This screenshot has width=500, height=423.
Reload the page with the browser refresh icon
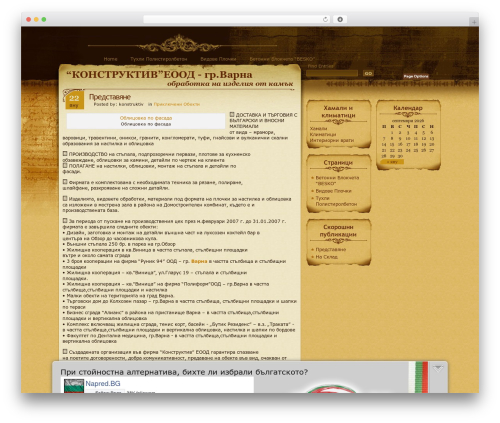click(x=325, y=20)
